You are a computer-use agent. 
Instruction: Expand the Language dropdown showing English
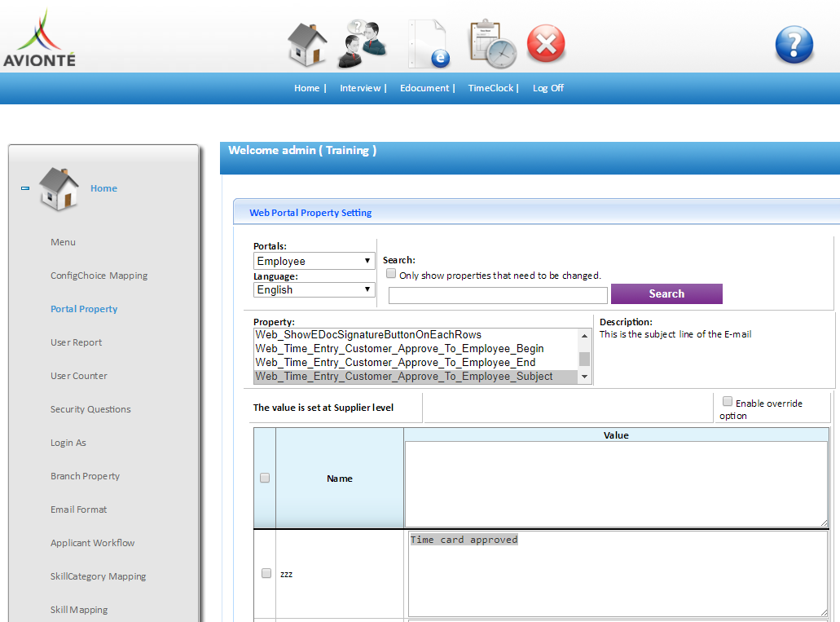(x=314, y=289)
